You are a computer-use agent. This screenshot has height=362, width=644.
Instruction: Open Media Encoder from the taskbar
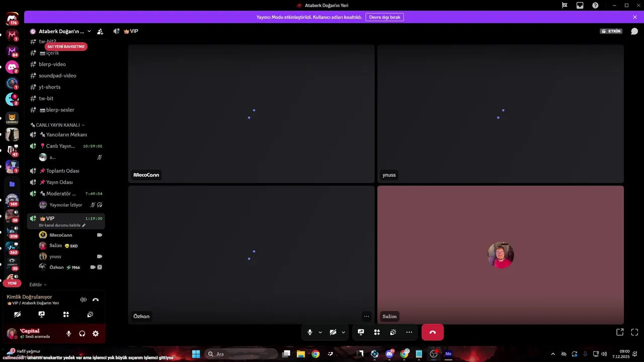[448, 354]
